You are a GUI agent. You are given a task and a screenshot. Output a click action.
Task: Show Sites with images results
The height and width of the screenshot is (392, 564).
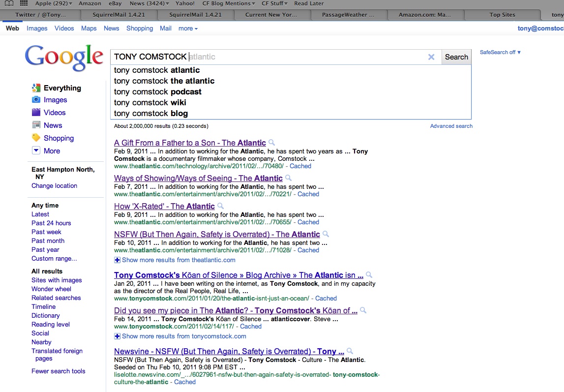coord(57,280)
